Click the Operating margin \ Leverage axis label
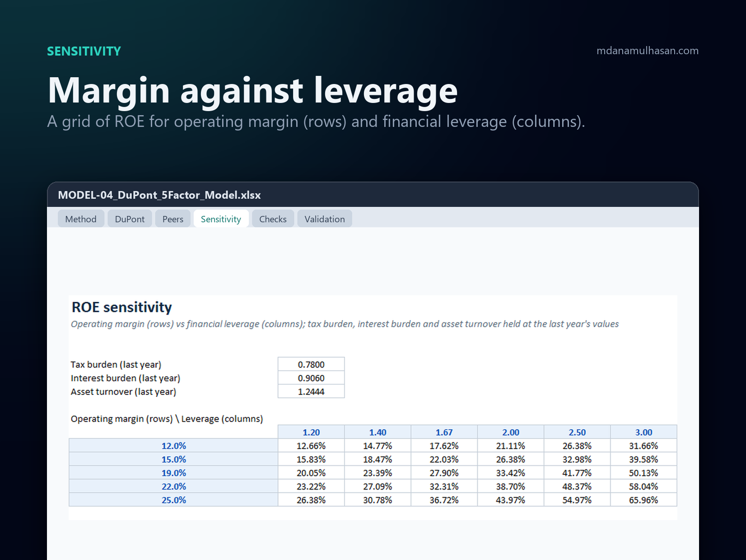 167,419
